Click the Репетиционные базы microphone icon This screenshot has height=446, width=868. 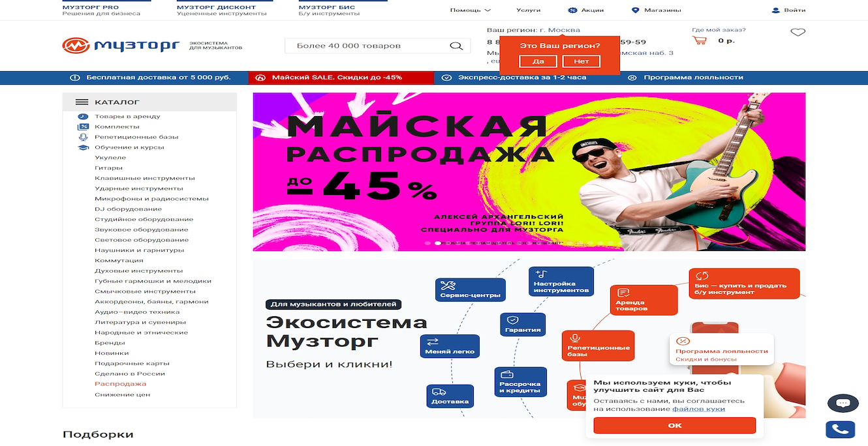pos(83,137)
